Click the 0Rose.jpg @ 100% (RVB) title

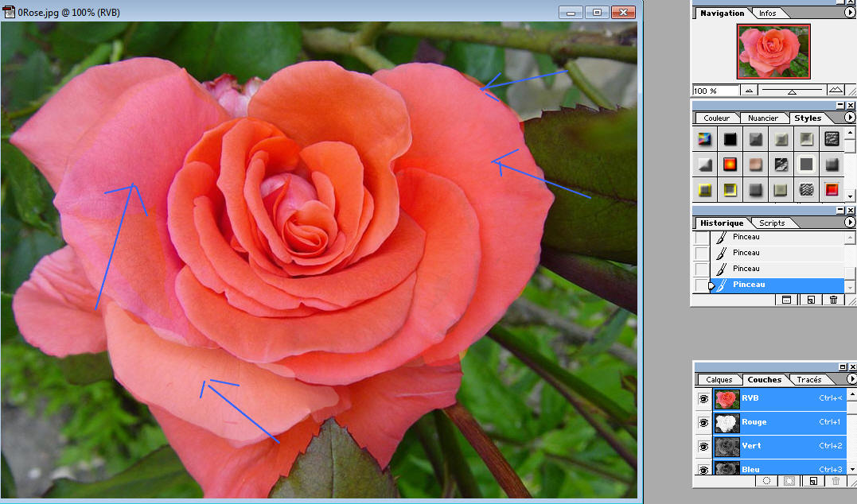(69, 12)
